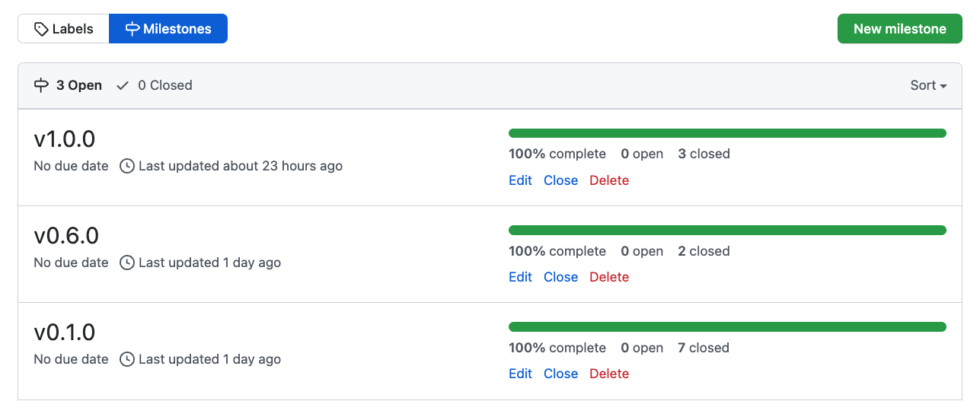The height and width of the screenshot is (417, 980).
Task: Click the clock icon in v0.1.0 row
Action: (x=128, y=359)
